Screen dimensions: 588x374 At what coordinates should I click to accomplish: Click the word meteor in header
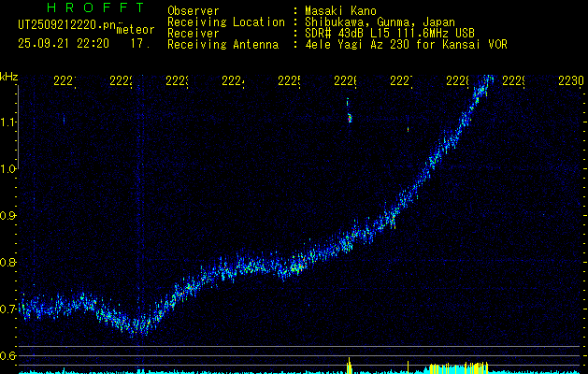pyautogui.click(x=136, y=30)
